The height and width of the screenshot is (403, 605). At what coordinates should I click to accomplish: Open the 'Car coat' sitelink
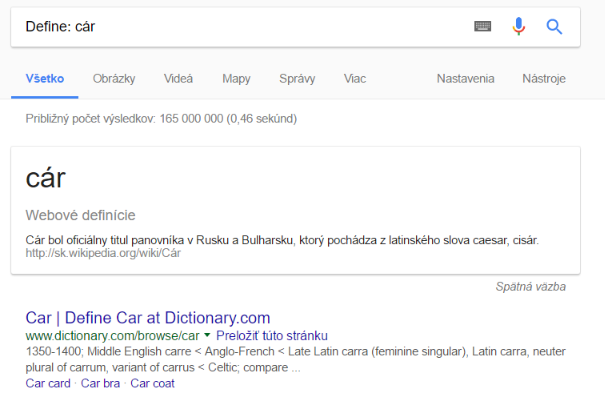tap(152, 383)
